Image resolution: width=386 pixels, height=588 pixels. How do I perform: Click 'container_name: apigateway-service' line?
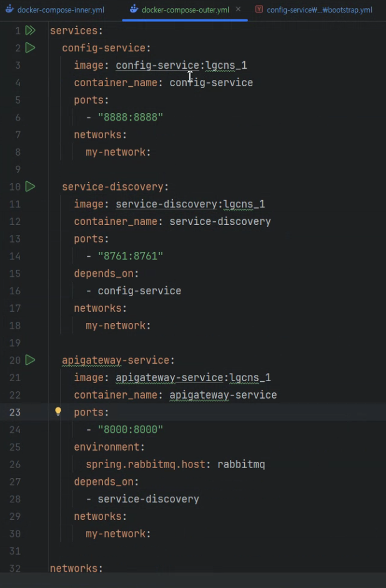pyautogui.click(x=176, y=395)
